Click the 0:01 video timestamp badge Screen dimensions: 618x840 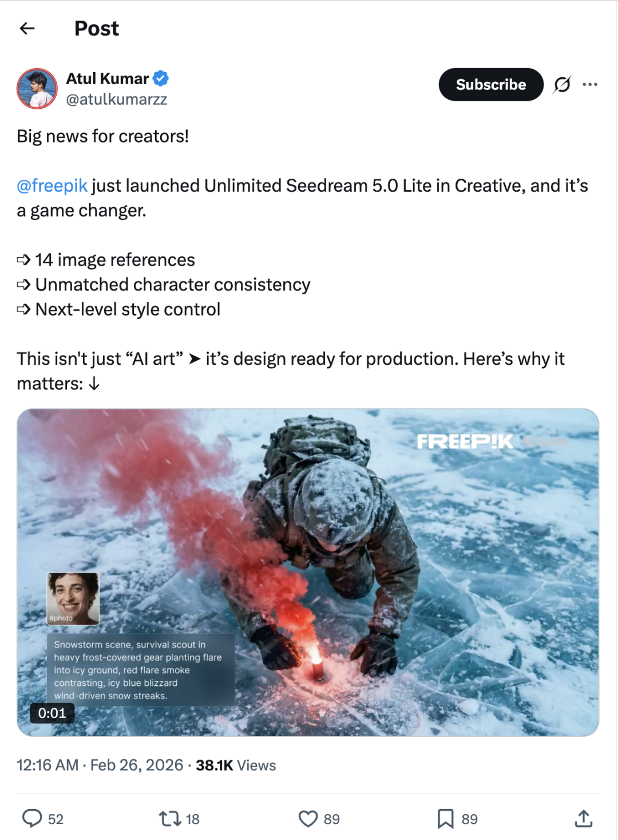52,713
